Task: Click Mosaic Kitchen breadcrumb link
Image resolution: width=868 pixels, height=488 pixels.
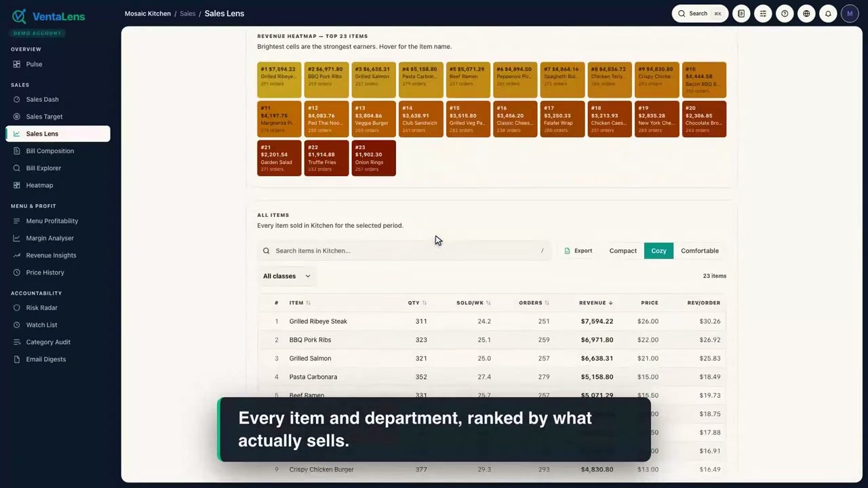Action: click(148, 14)
